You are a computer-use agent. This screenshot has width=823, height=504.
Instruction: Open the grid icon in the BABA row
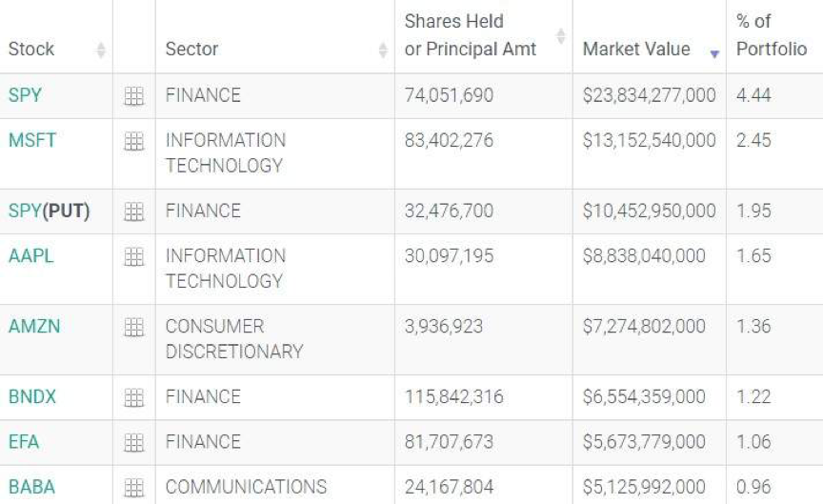click(x=133, y=487)
